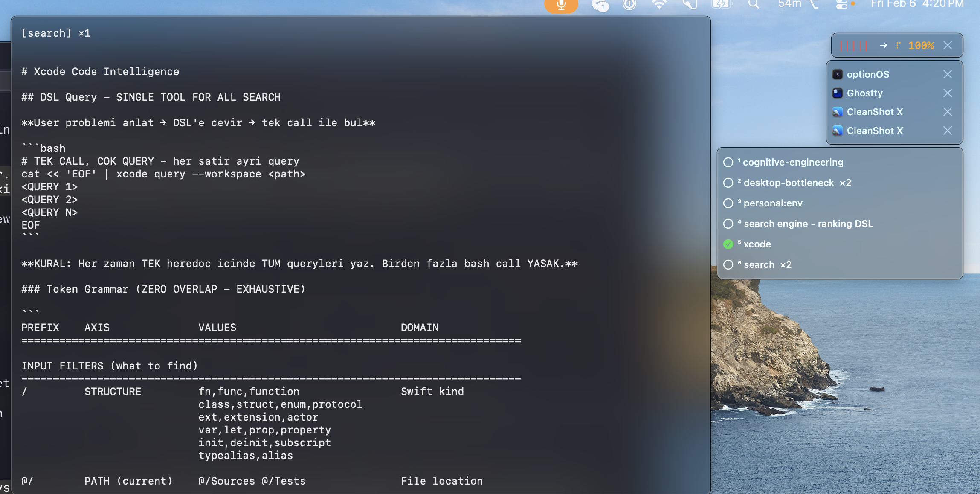Click the Ghostty app icon in list
This screenshot has width=980, height=494.
click(x=838, y=93)
